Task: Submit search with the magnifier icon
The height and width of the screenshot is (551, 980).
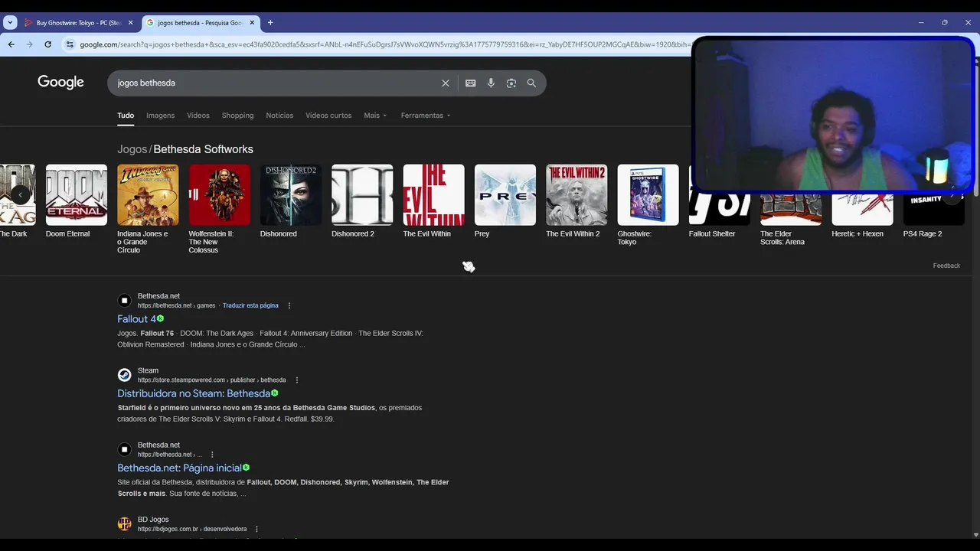Action: tap(531, 83)
